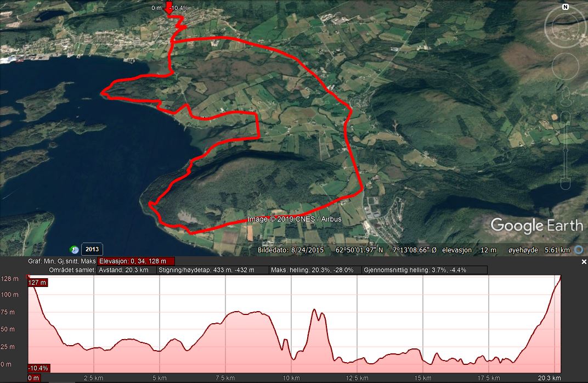The height and width of the screenshot is (383, 588).
Task: Click the 127 m elevation marker label
Action: pyautogui.click(x=37, y=283)
